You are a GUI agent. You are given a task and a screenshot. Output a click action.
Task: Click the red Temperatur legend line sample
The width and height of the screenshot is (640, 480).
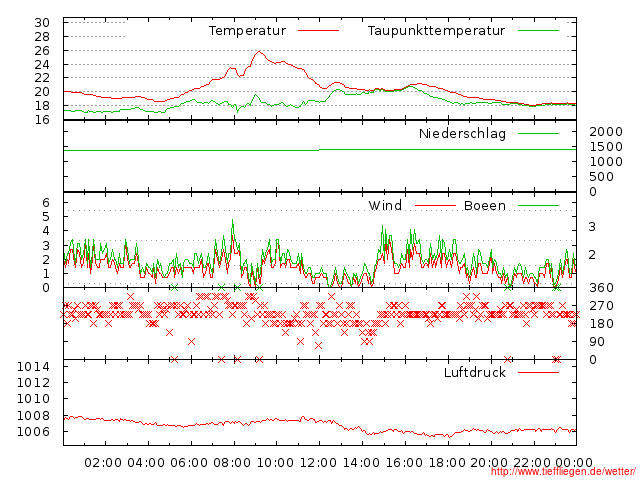318,31
